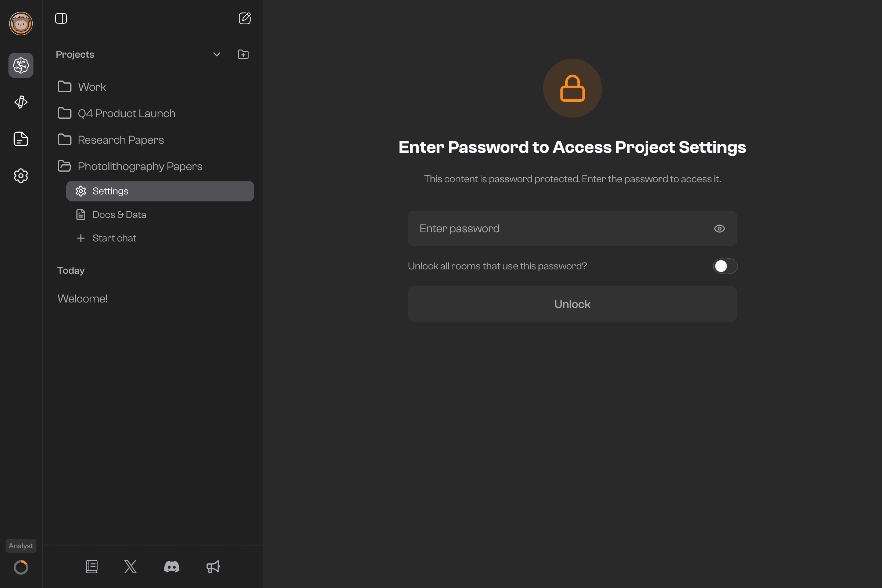
Task: Click the orange lock icon
Action: coord(572,88)
